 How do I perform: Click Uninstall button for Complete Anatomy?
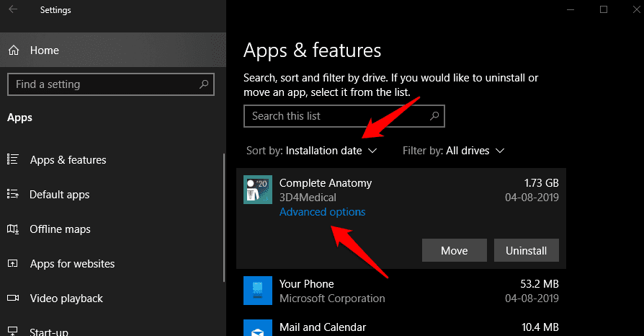[x=526, y=250]
